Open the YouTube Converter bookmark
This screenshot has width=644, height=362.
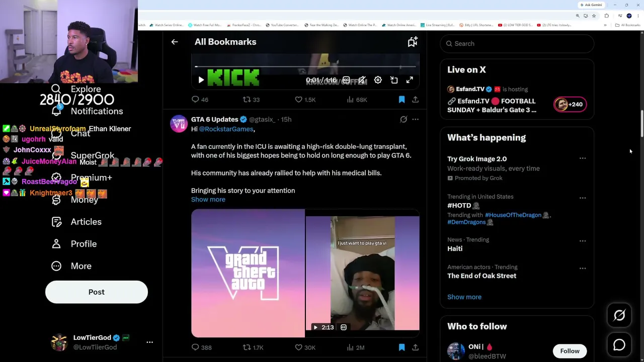click(x=282, y=25)
